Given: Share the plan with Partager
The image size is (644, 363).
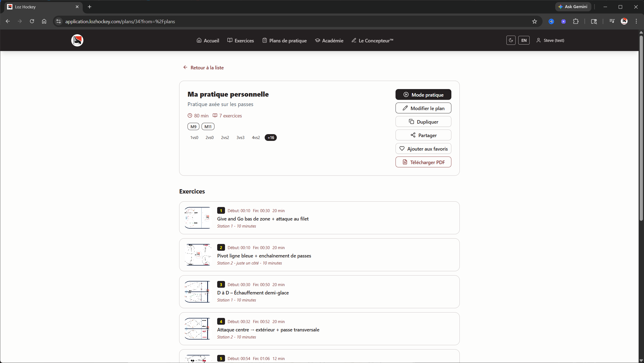Looking at the screenshot, I should click(423, 135).
